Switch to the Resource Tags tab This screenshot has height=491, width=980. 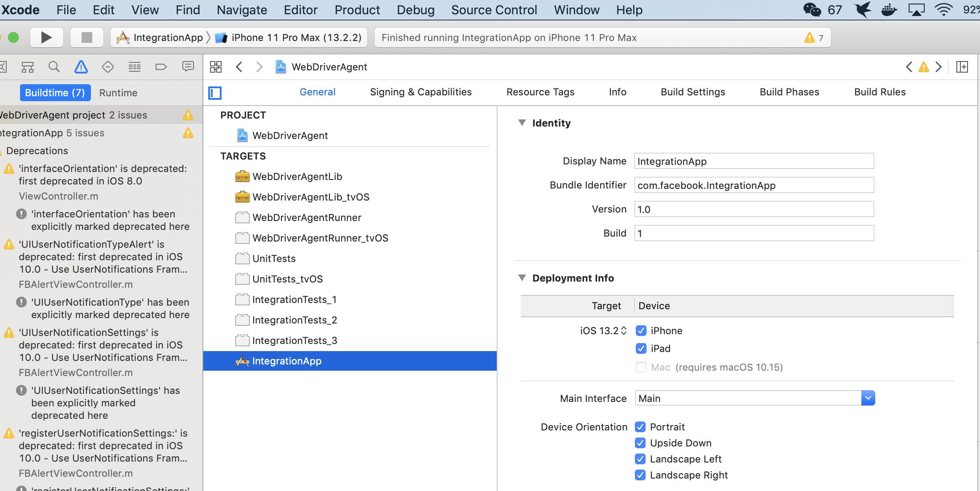coord(540,92)
